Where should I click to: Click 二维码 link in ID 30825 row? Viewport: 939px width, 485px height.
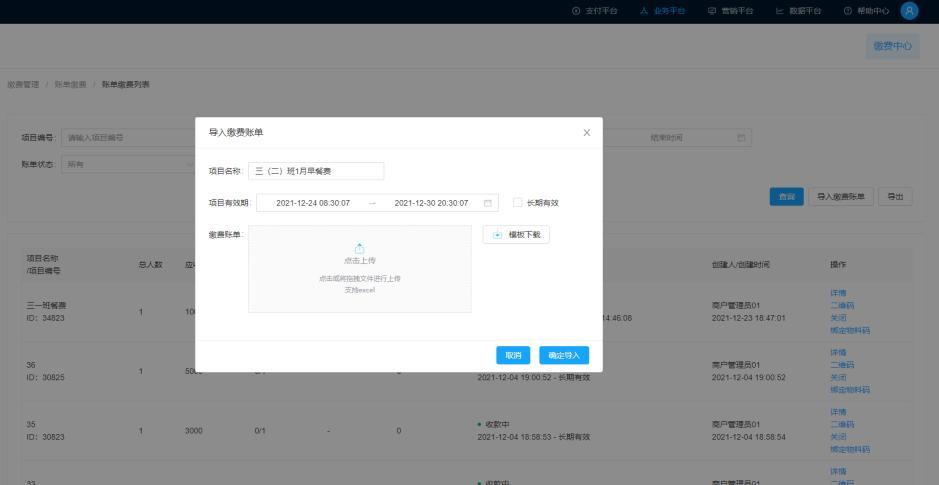pyautogui.click(x=842, y=365)
